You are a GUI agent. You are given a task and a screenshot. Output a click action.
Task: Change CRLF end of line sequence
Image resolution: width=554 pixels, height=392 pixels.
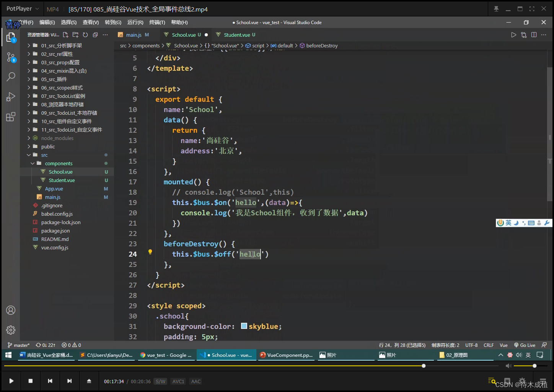(x=489, y=345)
